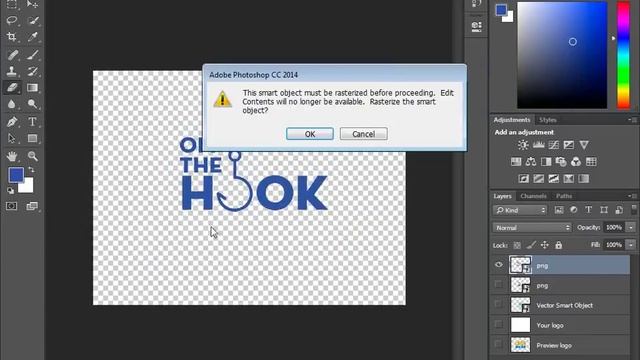Image resolution: width=640 pixels, height=360 pixels.
Task: Toggle filter for shape layers
Action: click(x=604, y=210)
